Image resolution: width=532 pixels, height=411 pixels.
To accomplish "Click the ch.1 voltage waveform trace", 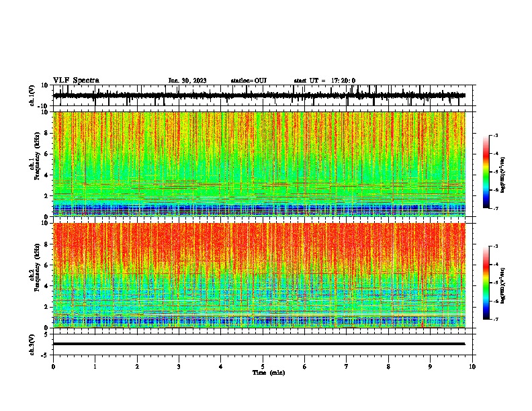I will (259, 95).
